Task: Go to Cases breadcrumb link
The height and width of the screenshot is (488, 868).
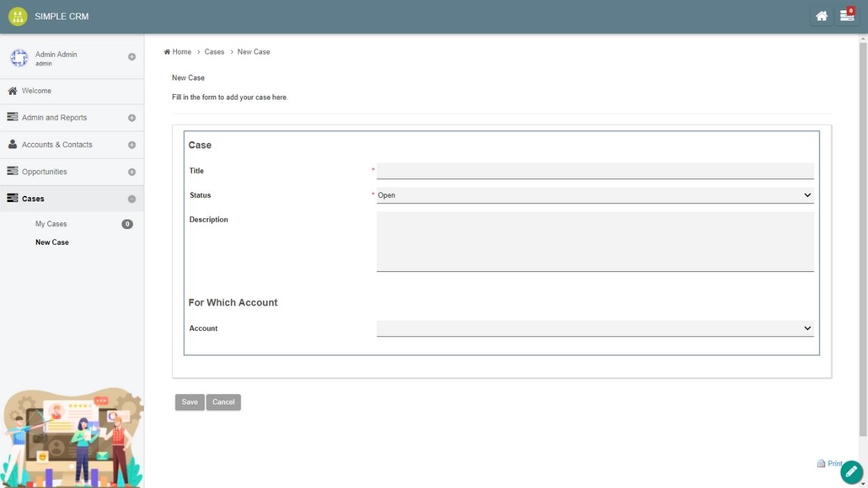Action: pos(214,52)
